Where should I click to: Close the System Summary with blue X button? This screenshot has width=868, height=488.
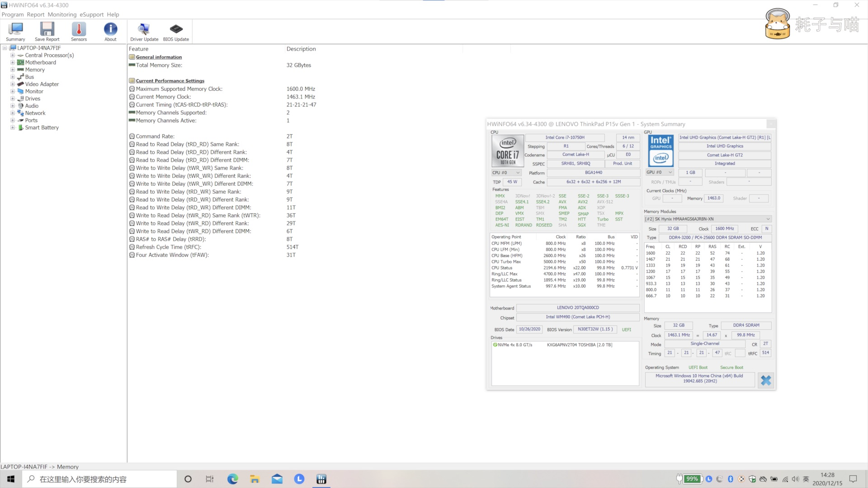766,380
